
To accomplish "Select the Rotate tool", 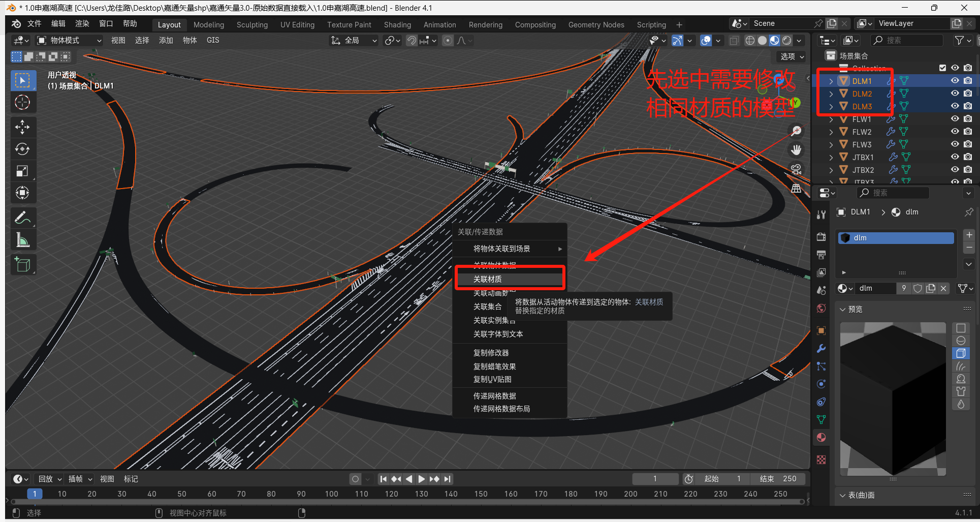I will pos(22,149).
